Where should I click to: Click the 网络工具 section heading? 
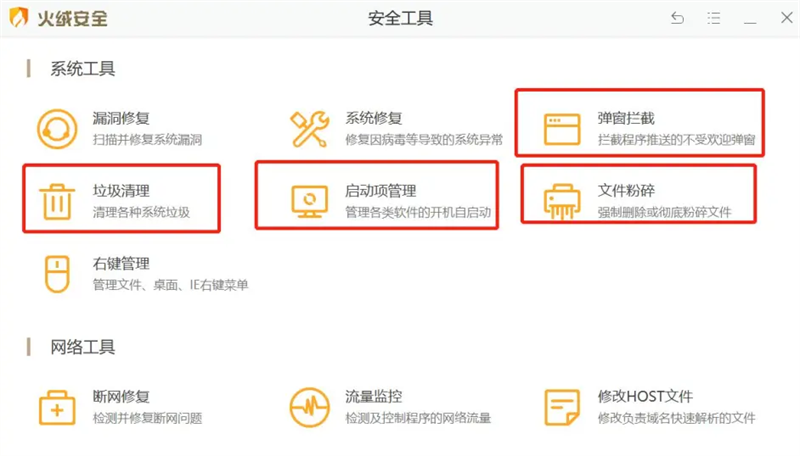click(82, 347)
